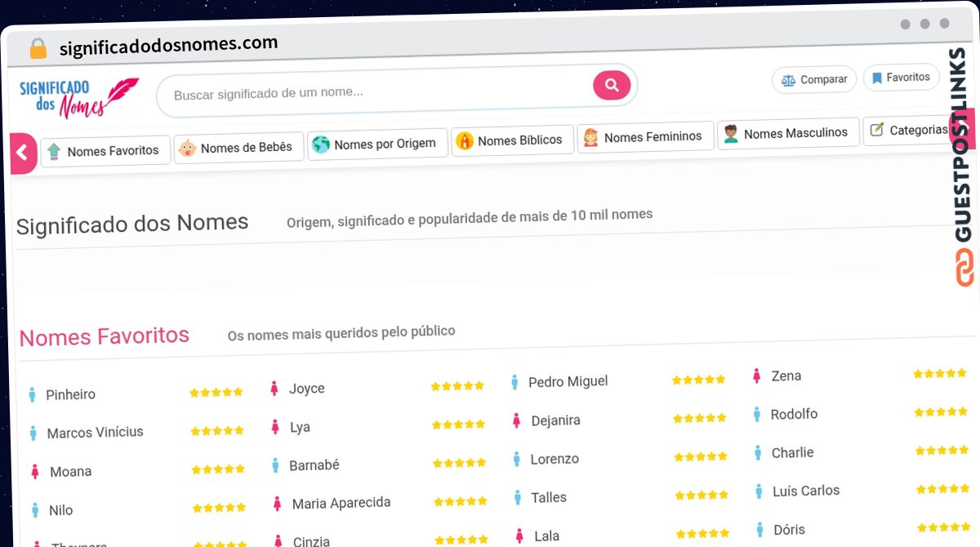Open Nomes Femininos menu tab

coord(644,137)
